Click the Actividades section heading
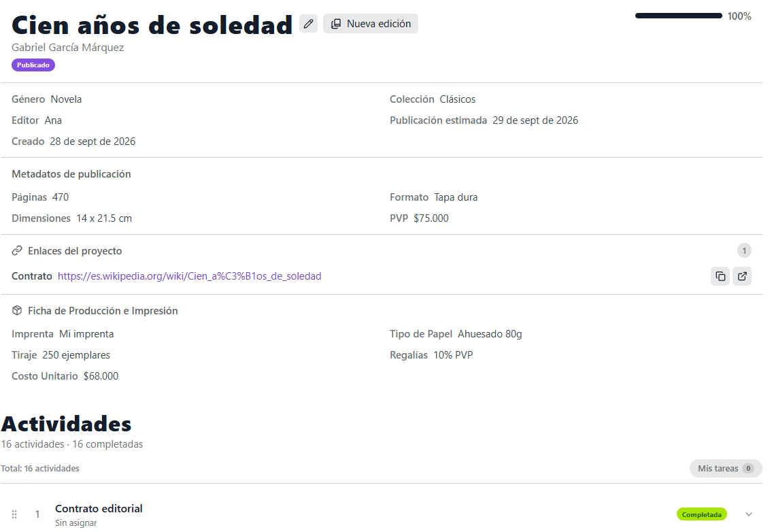 67,424
